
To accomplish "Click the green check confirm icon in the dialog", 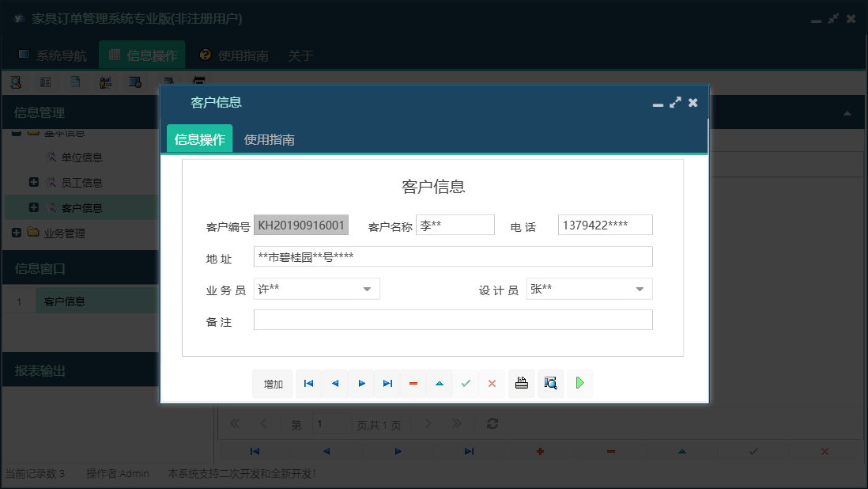I will click(465, 383).
